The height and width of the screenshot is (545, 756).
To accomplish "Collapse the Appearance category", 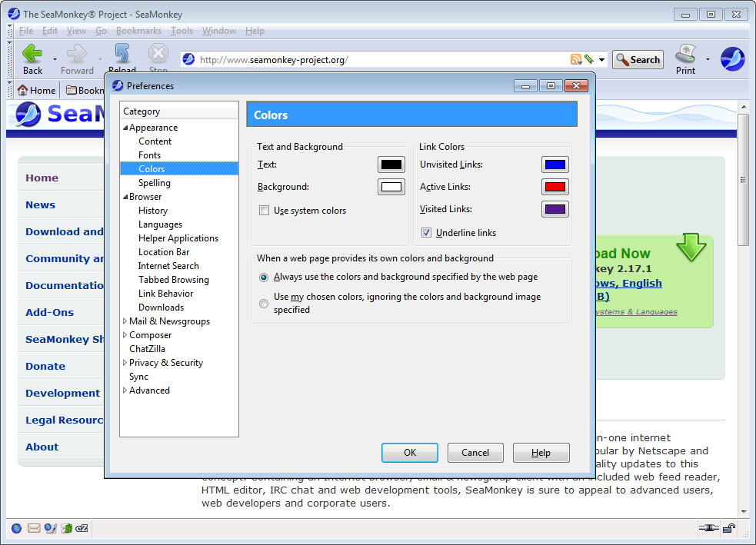I will [125, 128].
